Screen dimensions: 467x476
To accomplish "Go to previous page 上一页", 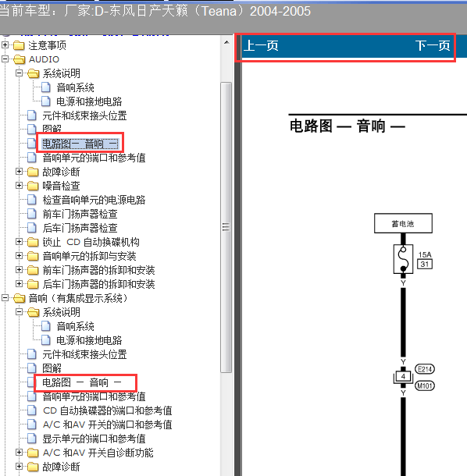I will pos(261,46).
